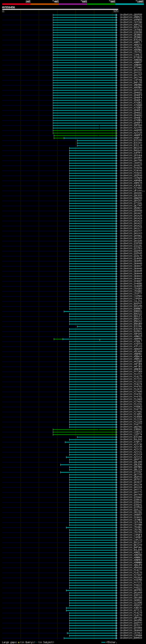146x644 pixels.
Task: Select the UniRef100_C1N713 label
Action: (131, 432)
